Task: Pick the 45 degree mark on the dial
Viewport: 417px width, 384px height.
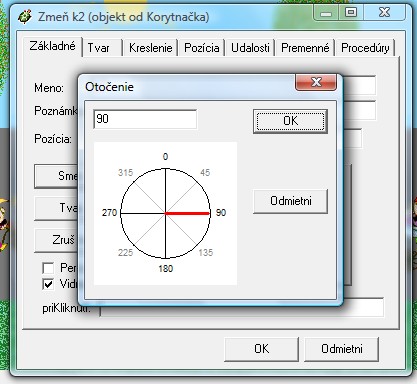Action: pyautogui.click(x=205, y=172)
